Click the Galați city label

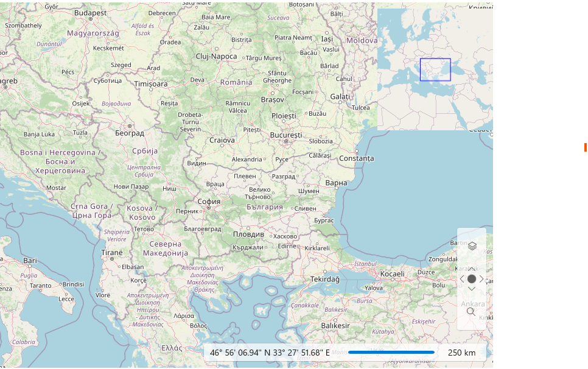tap(340, 97)
